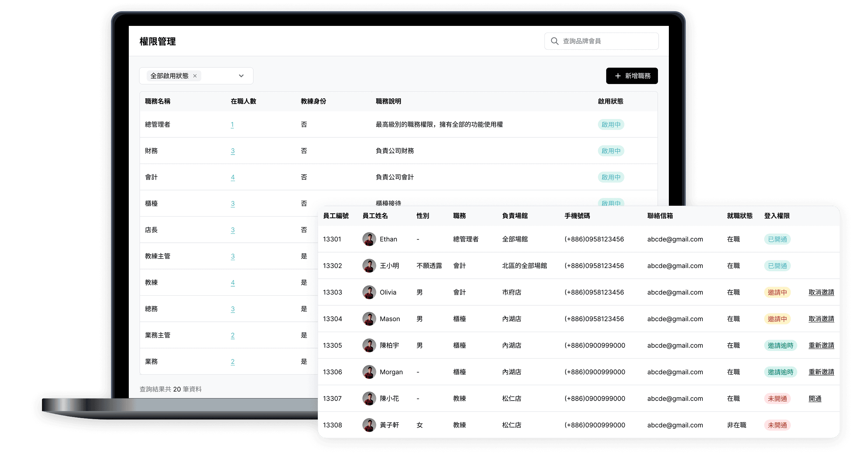Click the 邀請中 badge for Mason
The width and height of the screenshot is (868, 466).
[x=778, y=319]
